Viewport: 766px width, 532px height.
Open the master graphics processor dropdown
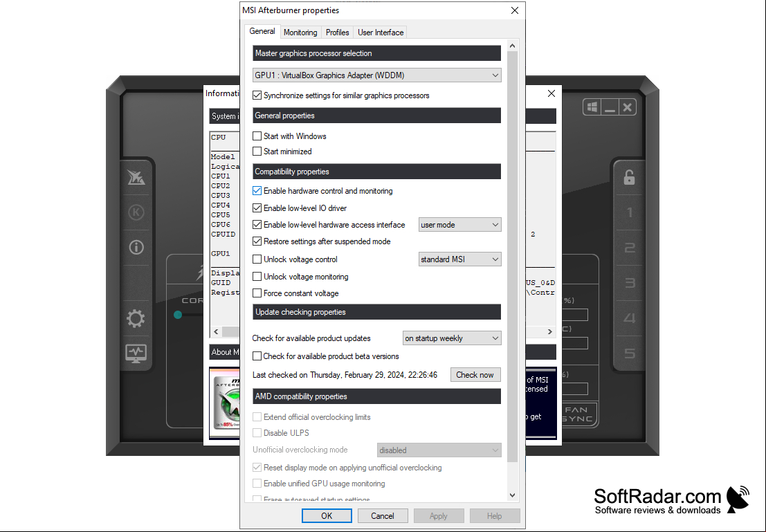coord(376,75)
